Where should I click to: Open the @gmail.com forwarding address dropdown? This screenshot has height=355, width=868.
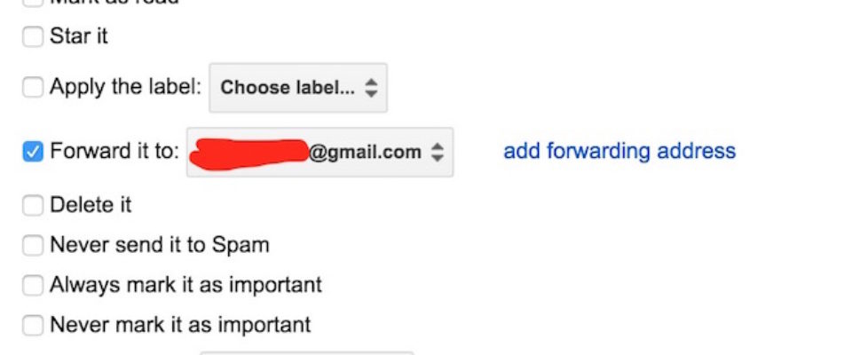(320, 152)
